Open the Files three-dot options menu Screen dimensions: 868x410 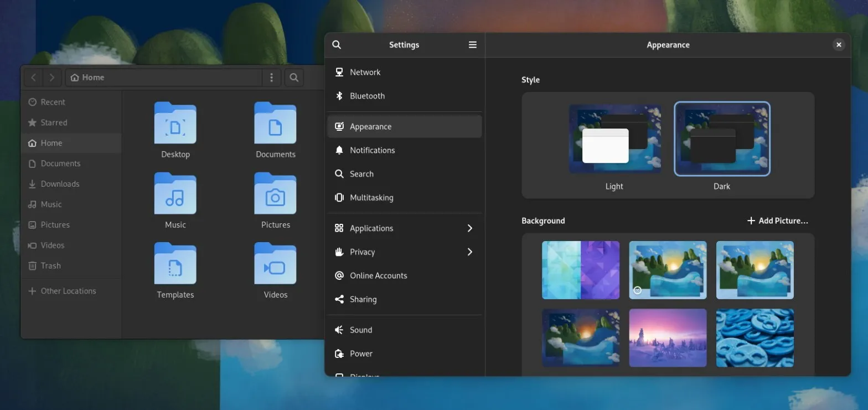[271, 78]
